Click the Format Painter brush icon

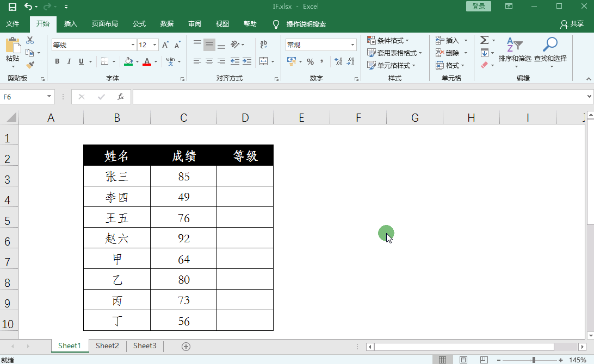(x=30, y=65)
